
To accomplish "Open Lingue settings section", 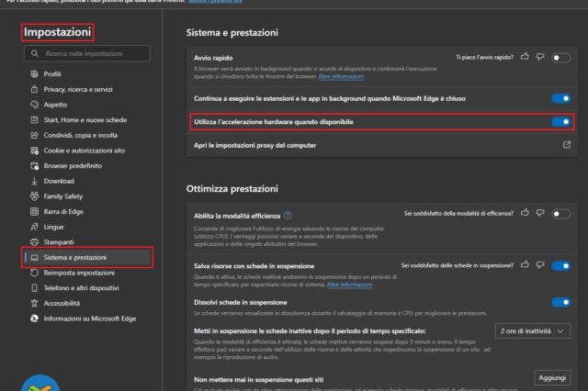I will click(x=53, y=226).
